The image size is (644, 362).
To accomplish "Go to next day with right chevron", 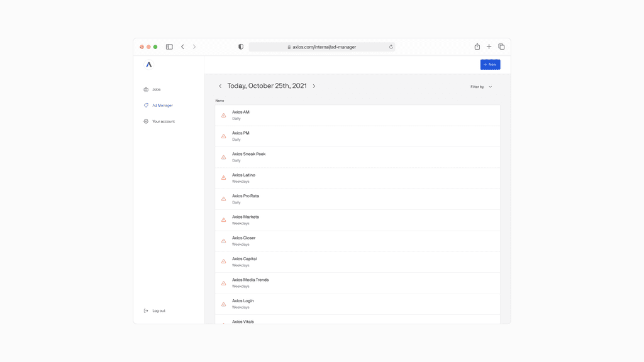I will pyautogui.click(x=314, y=85).
